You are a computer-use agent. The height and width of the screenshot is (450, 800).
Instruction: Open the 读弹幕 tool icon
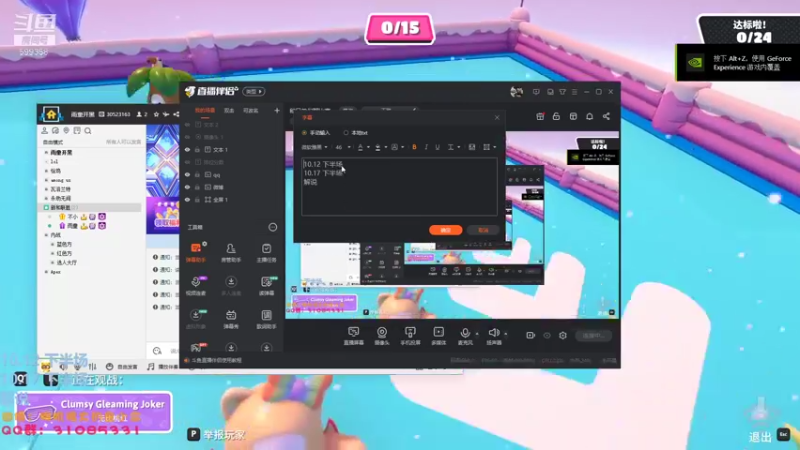(x=266, y=286)
